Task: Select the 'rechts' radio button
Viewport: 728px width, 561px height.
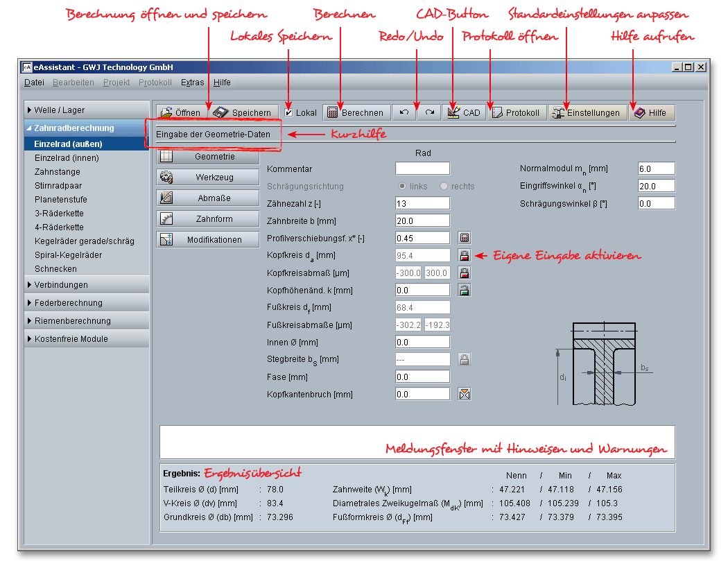Action: (444, 187)
